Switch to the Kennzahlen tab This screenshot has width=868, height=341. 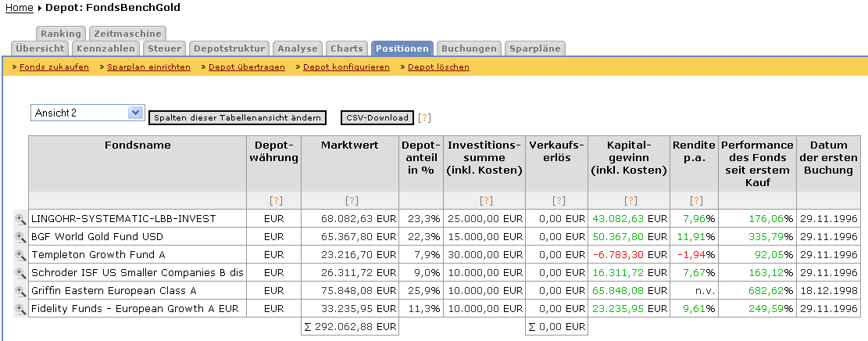tap(105, 48)
